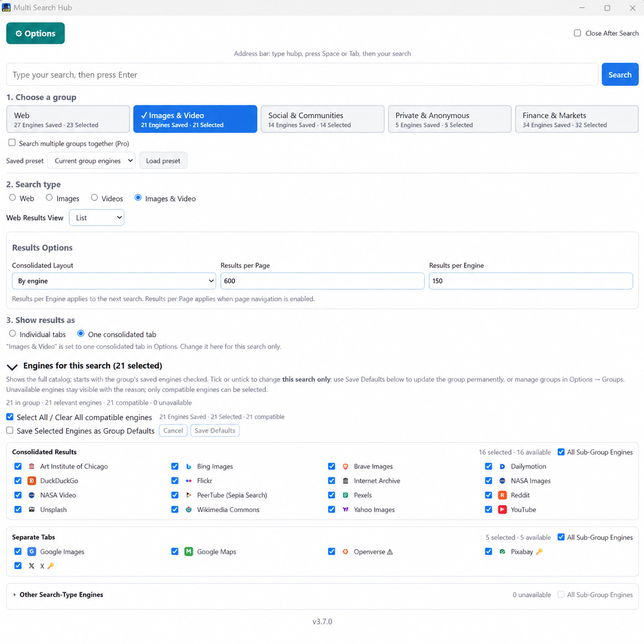Uncheck the Flickr engine checkbox
Viewport: 644px width, 644px height.
click(175, 481)
